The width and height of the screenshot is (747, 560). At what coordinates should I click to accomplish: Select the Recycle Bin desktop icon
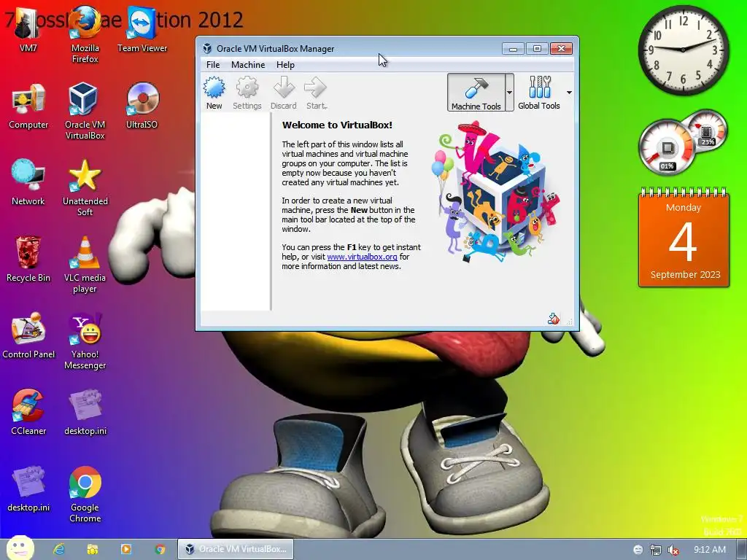[28, 259]
